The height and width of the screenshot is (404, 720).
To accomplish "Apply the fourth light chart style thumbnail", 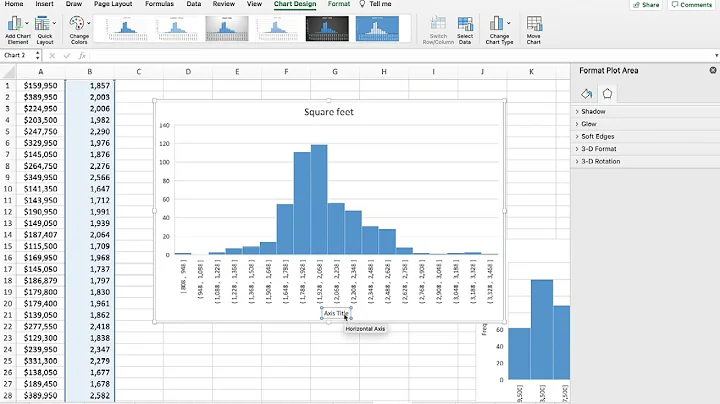I will coord(277,29).
